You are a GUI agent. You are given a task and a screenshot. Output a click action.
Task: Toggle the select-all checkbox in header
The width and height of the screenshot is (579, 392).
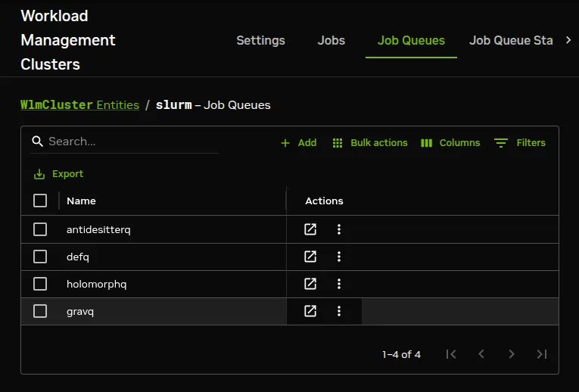(x=40, y=201)
